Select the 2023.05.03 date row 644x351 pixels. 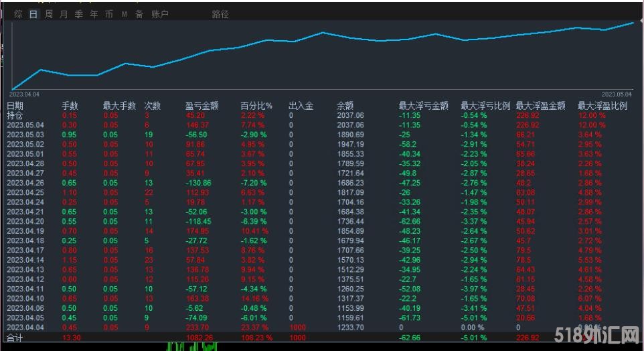[25, 135]
